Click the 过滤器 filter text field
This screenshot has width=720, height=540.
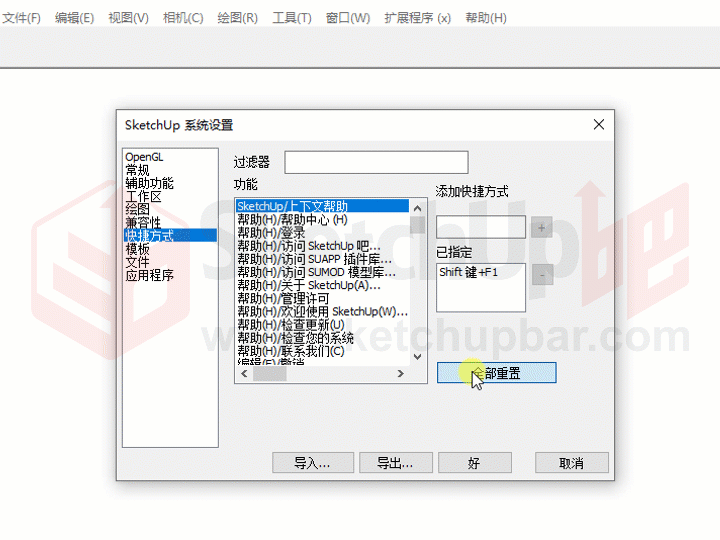tap(376, 162)
